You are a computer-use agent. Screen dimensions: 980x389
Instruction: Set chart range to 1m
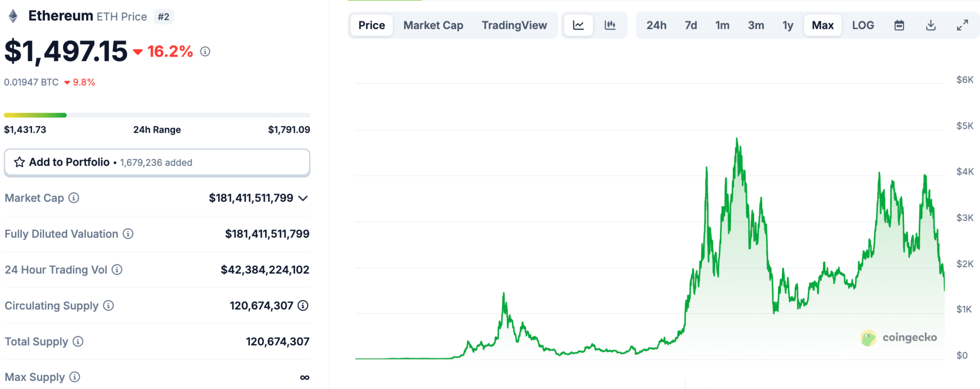click(723, 25)
